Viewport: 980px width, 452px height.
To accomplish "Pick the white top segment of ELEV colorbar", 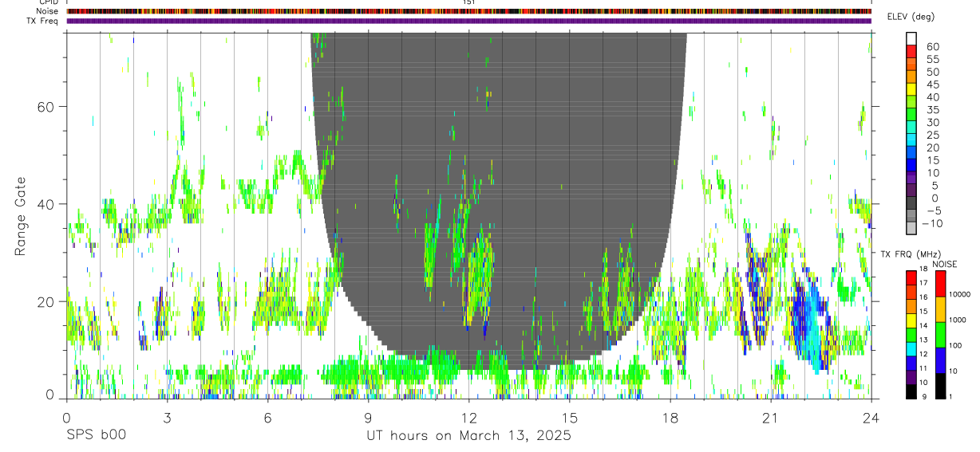I will pos(911,38).
